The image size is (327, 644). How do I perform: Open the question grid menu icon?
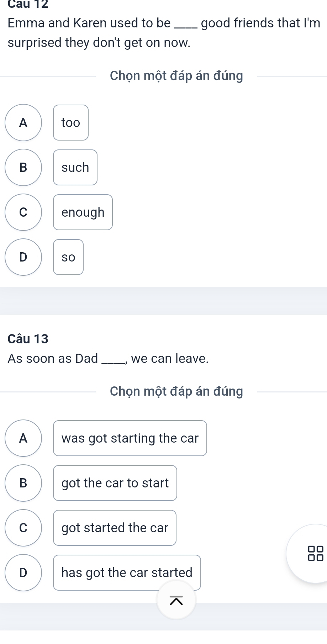315,553
